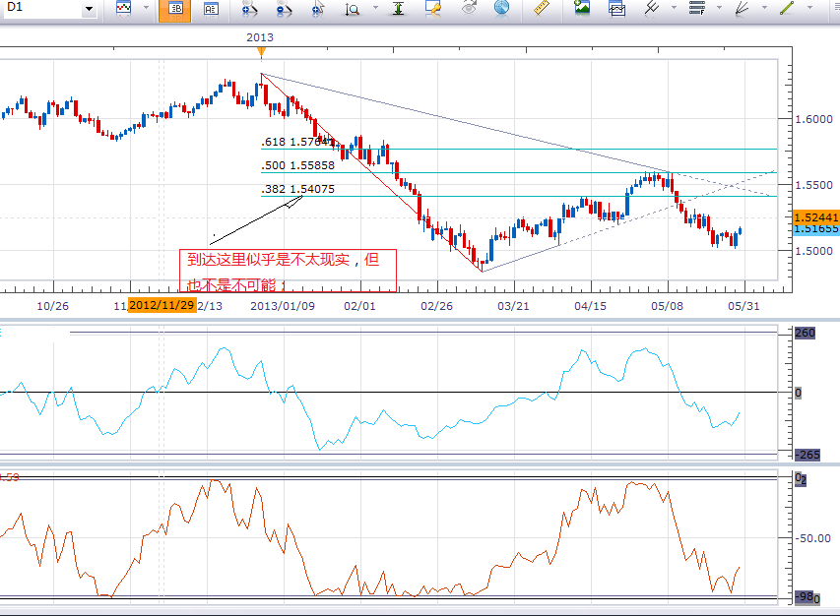Click the zoom out magnifier icon
The width and height of the screenshot is (840, 616).
(x=284, y=9)
